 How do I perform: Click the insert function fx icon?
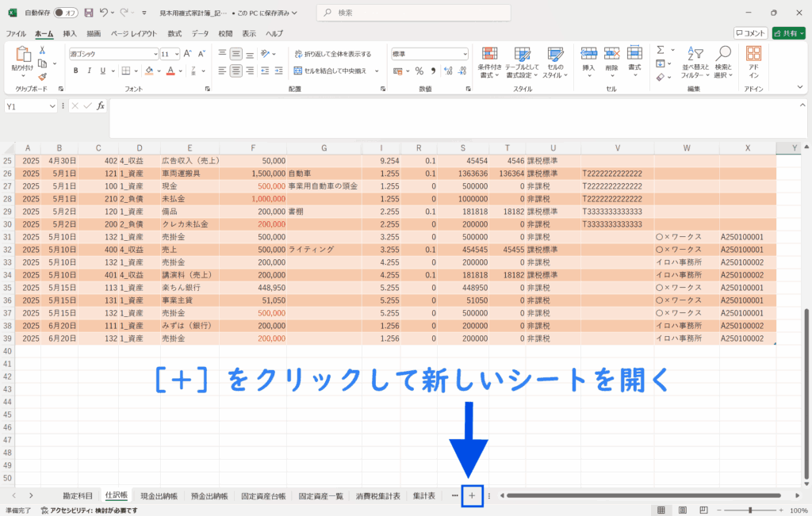(101, 106)
